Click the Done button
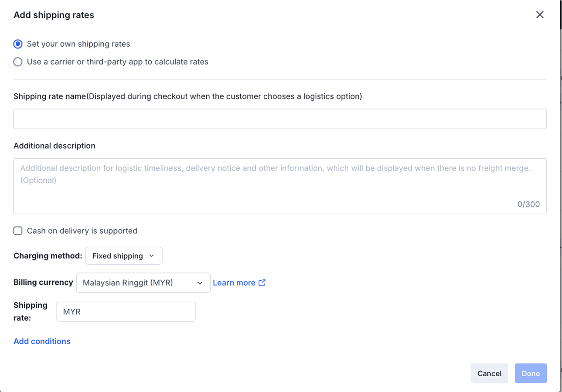The image size is (562, 392). tap(531, 373)
